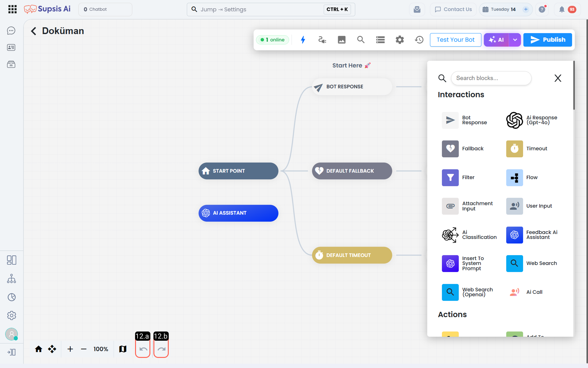The image size is (588, 368).
Task: Focus the Search blocks input field
Action: [x=491, y=78]
